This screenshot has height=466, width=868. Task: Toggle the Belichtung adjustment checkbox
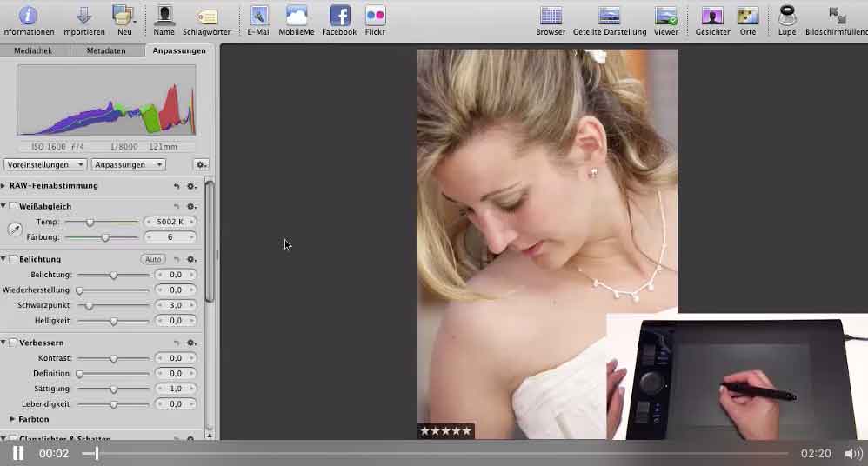(13, 259)
